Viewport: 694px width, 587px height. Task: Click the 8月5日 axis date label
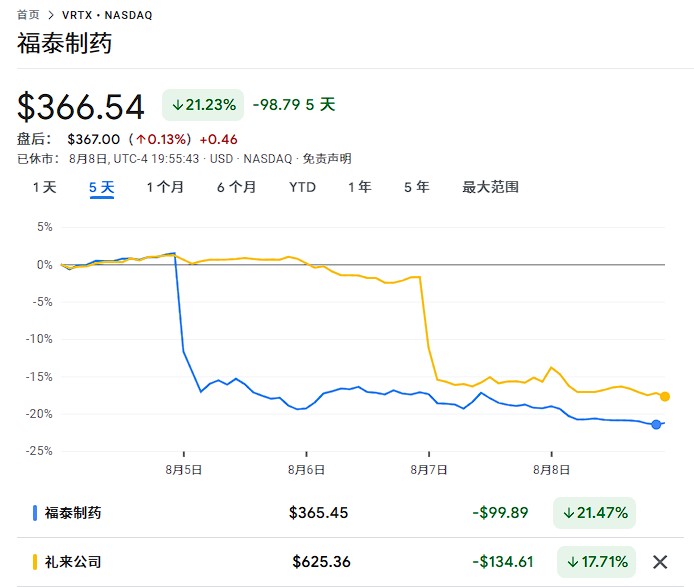pyautogui.click(x=184, y=470)
